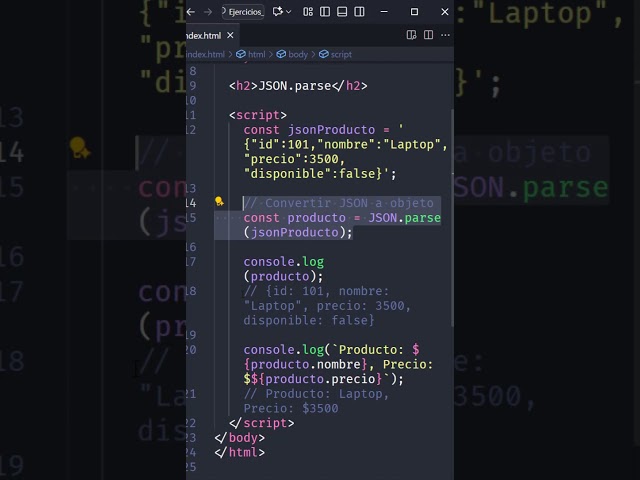640x480 pixels.
Task: Maximize the VS Code window
Action: (414, 12)
